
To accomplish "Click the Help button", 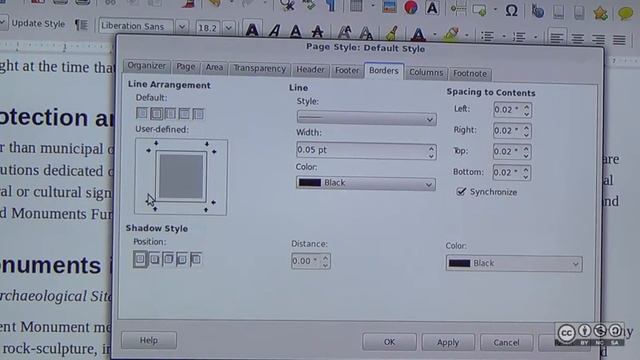I will (149, 340).
